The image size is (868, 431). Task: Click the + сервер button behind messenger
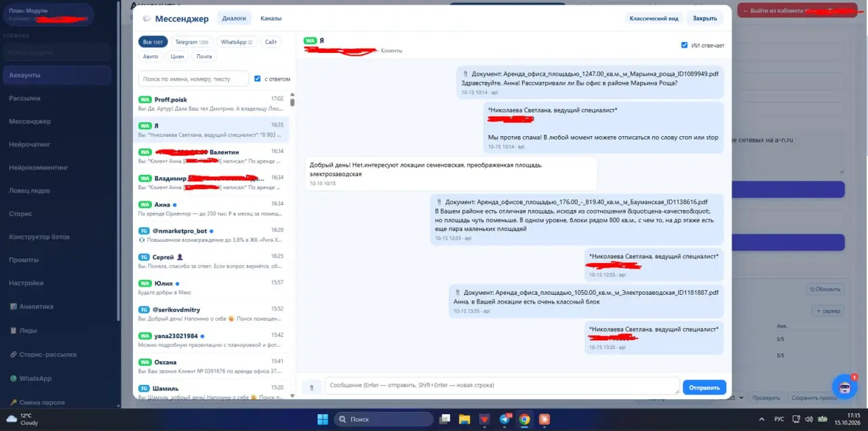pyautogui.click(x=828, y=311)
